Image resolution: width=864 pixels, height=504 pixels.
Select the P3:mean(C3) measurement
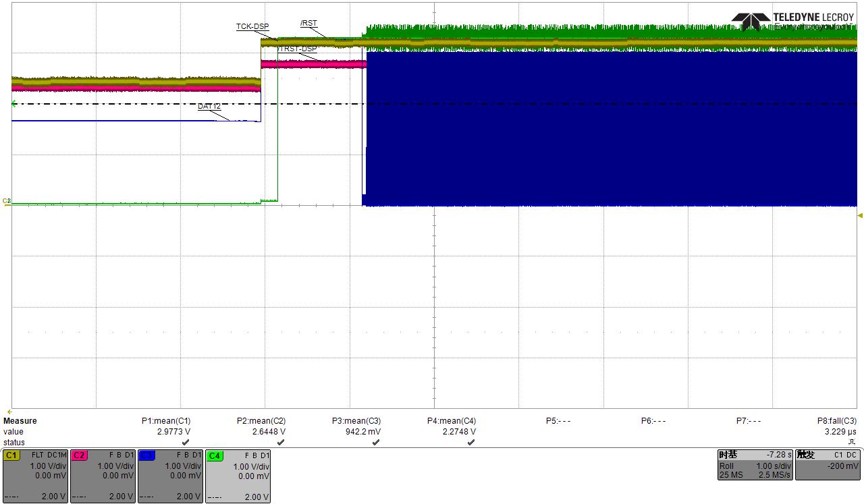[356, 421]
